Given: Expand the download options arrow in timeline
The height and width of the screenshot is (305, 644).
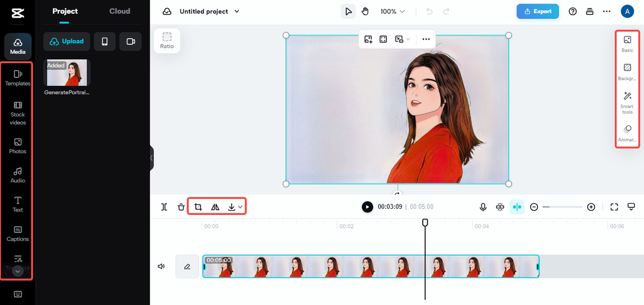Looking at the screenshot, I should point(240,207).
